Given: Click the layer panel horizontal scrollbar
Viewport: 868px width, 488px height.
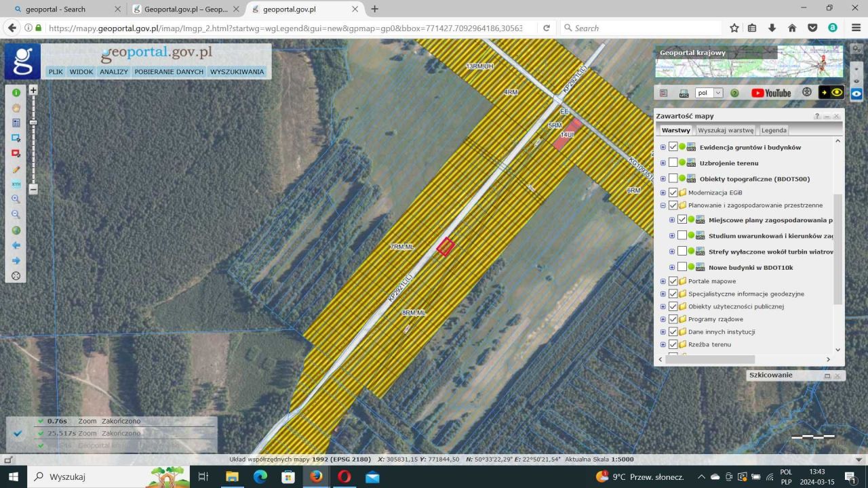Looking at the screenshot, I should coord(710,359).
